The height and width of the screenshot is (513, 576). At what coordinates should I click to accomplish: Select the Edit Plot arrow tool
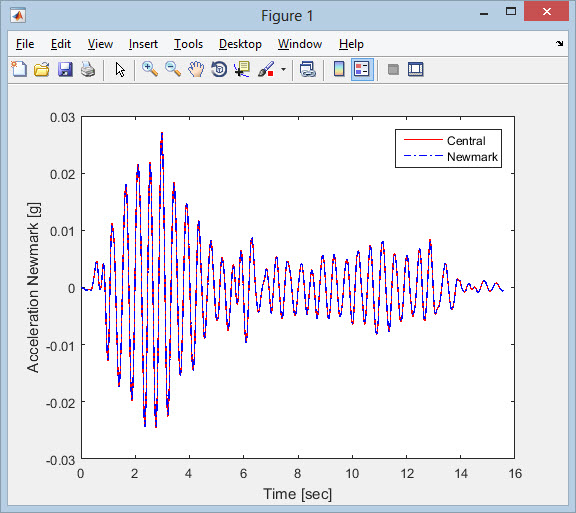(x=120, y=69)
